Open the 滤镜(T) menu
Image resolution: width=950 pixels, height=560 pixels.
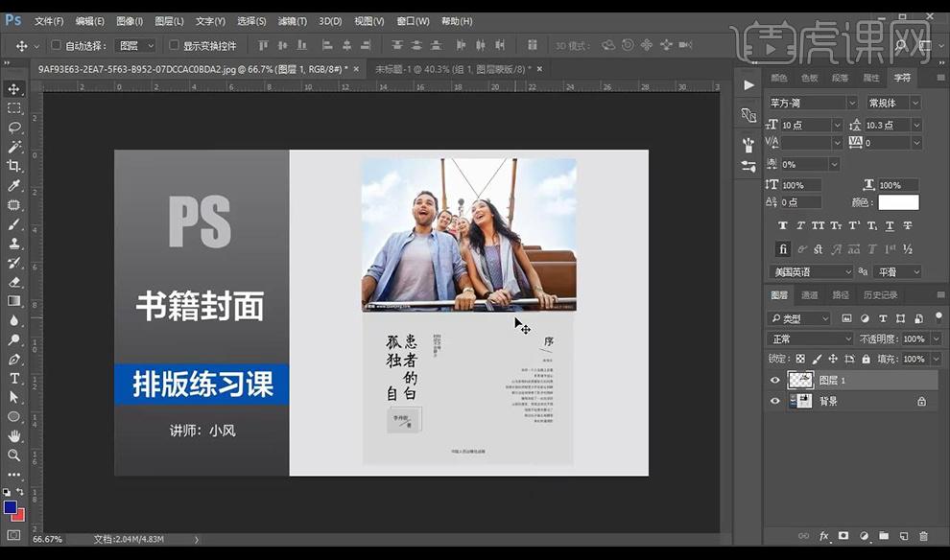coord(292,21)
